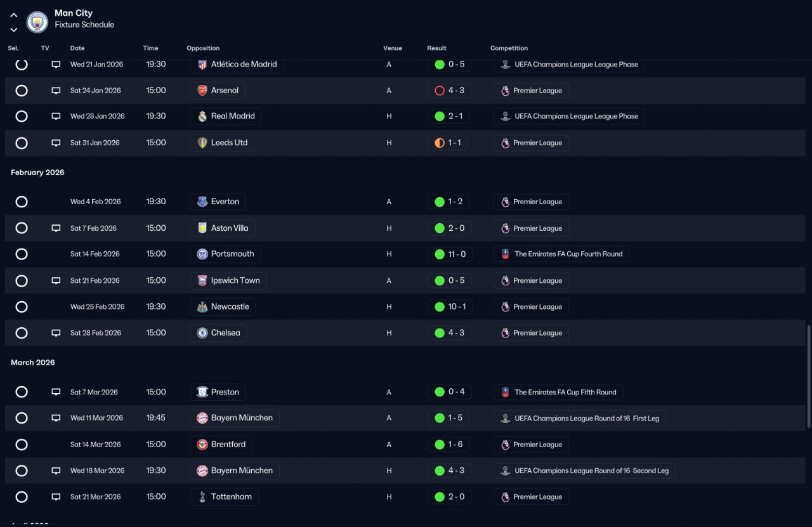Select the Leeds Utd fixture radio button
This screenshot has height=527, width=812.
point(22,143)
